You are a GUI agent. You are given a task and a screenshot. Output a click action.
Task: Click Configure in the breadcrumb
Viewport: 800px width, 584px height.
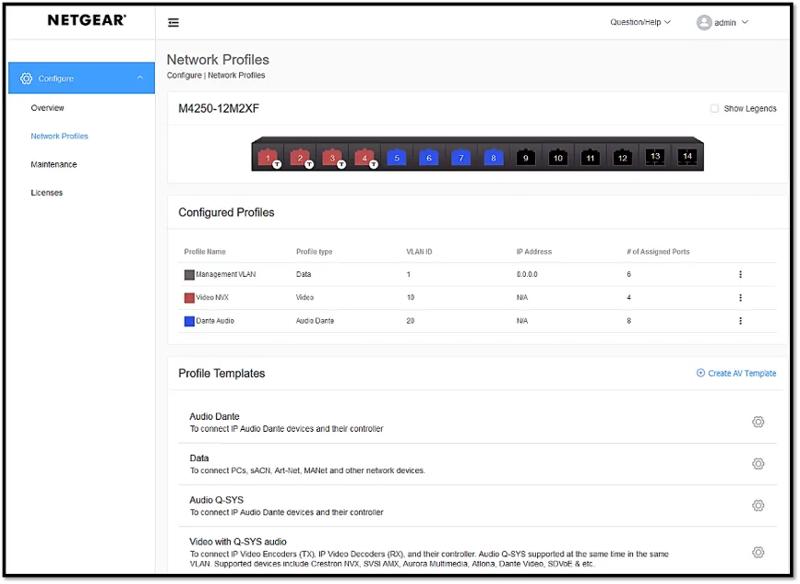(x=184, y=75)
